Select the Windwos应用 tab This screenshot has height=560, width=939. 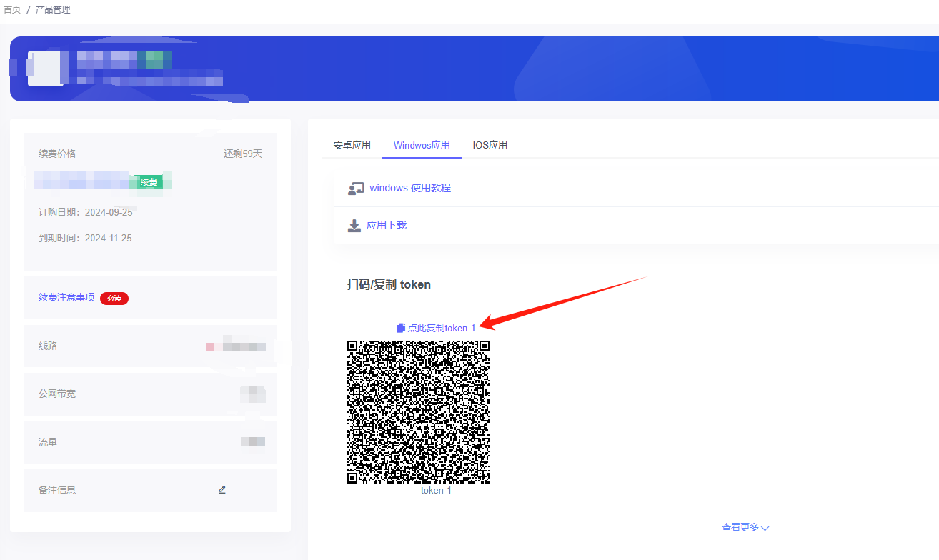coord(422,145)
